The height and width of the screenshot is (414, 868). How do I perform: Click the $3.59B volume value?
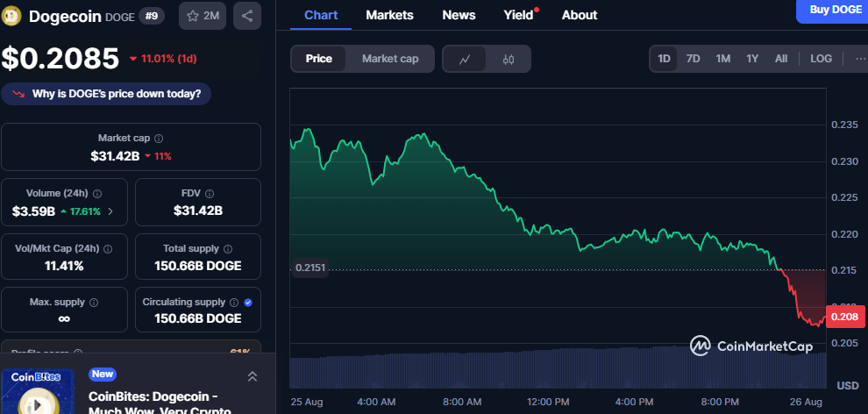(33, 211)
